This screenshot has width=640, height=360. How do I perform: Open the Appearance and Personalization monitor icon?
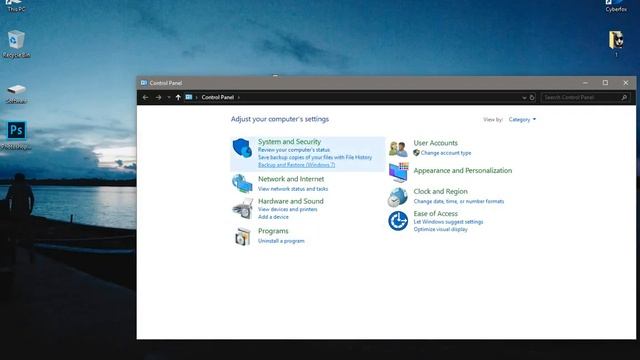[x=398, y=172]
